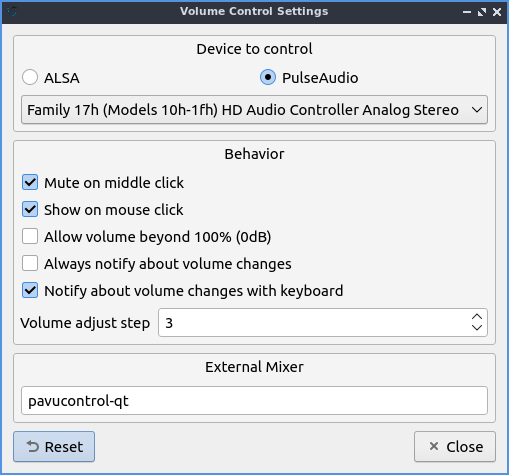Click the app icon in the title bar

click(x=12, y=12)
